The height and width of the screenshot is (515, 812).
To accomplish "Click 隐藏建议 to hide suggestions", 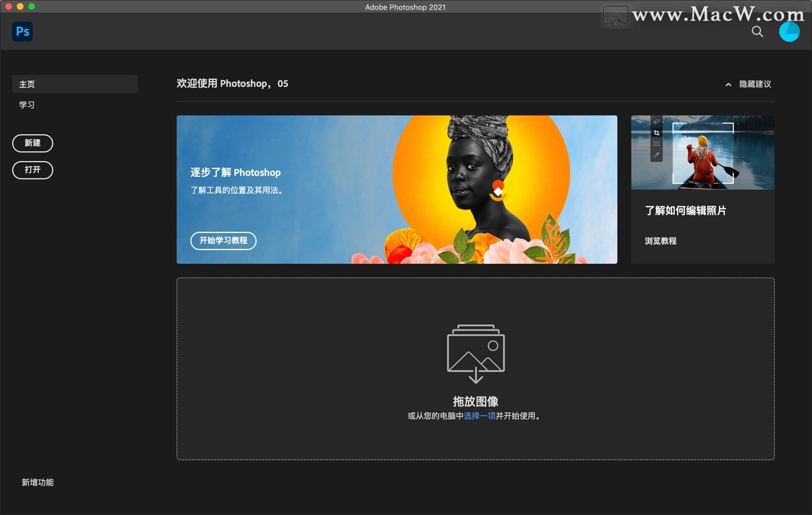I will point(755,84).
